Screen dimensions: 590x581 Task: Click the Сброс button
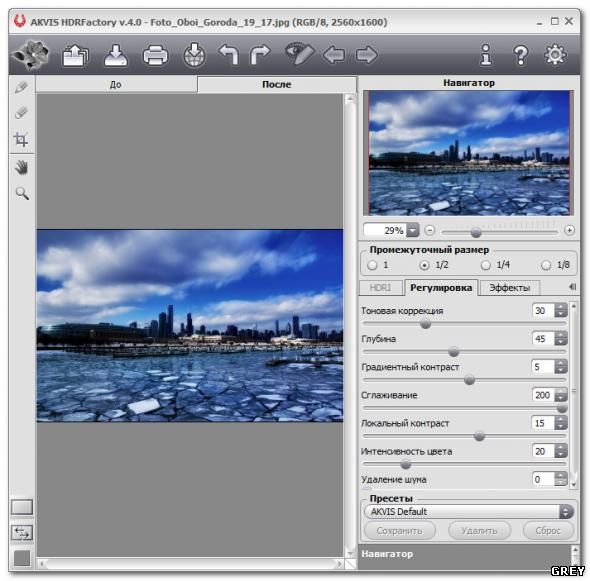[x=548, y=531]
